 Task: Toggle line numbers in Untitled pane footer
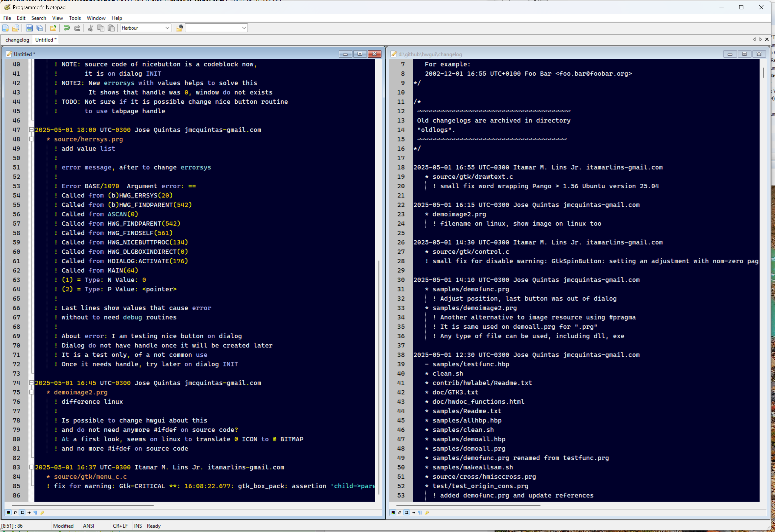(x=22, y=512)
